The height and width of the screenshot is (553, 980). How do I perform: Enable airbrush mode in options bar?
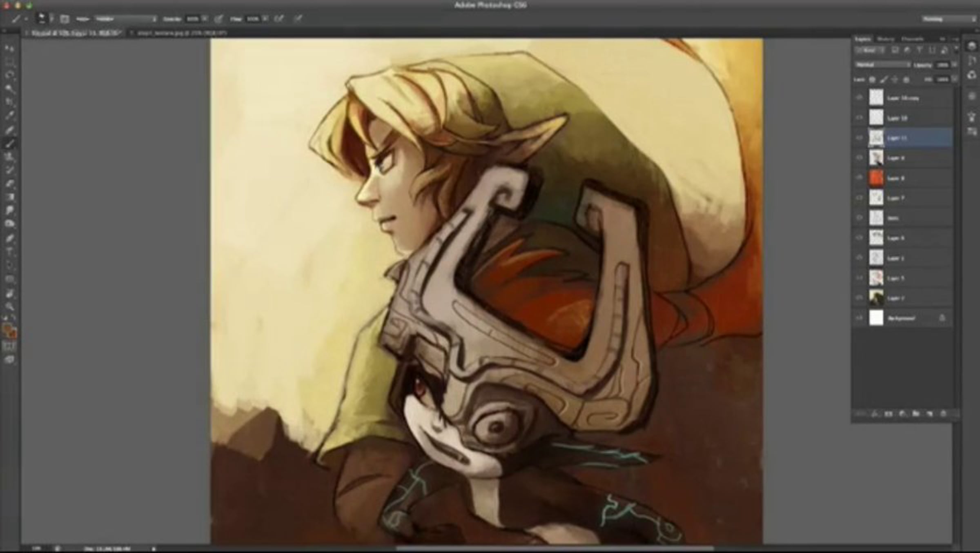(x=279, y=19)
